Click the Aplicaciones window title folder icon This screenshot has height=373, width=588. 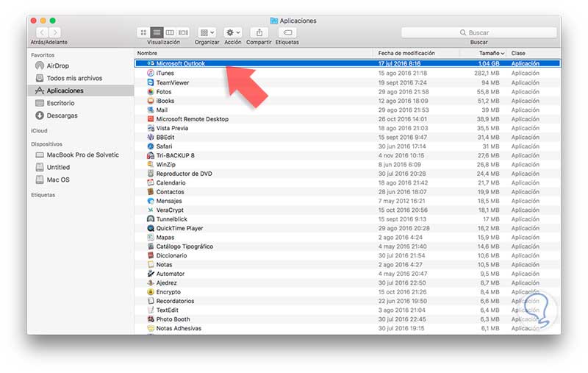point(274,21)
